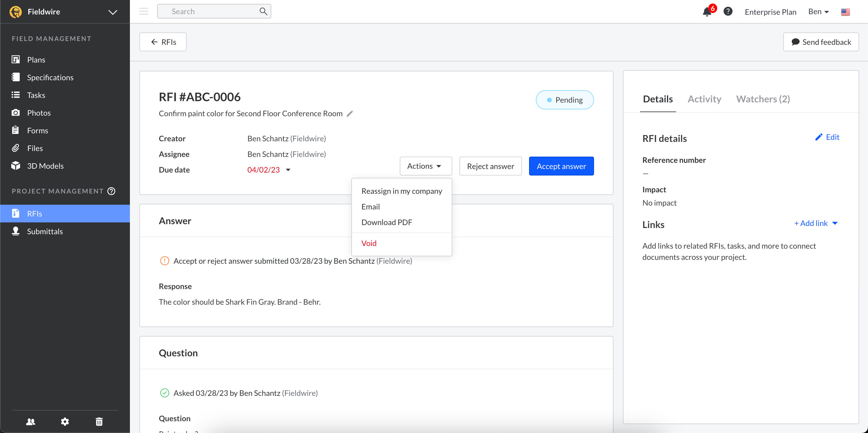Open the due date dropdown arrow
The image size is (868, 433).
pos(288,170)
